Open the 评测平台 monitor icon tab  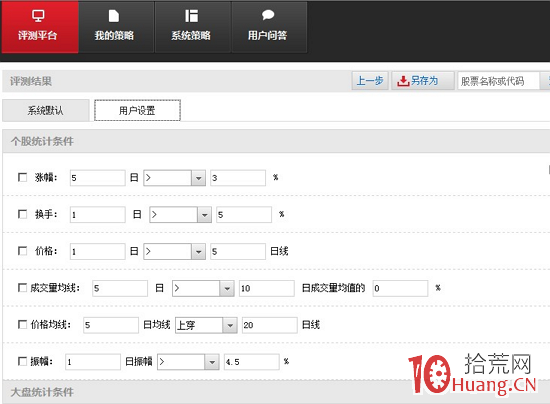coord(38,15)
